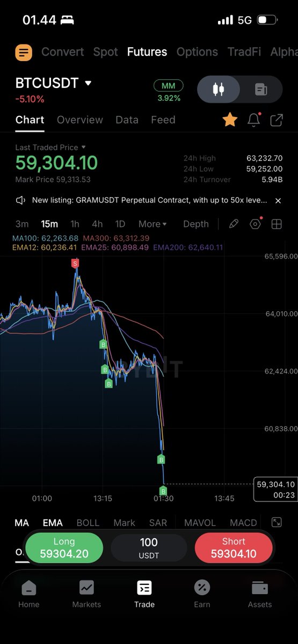The image size is (298, 644).
Task: Open the orange menu icon
Action: coord(24,52)
